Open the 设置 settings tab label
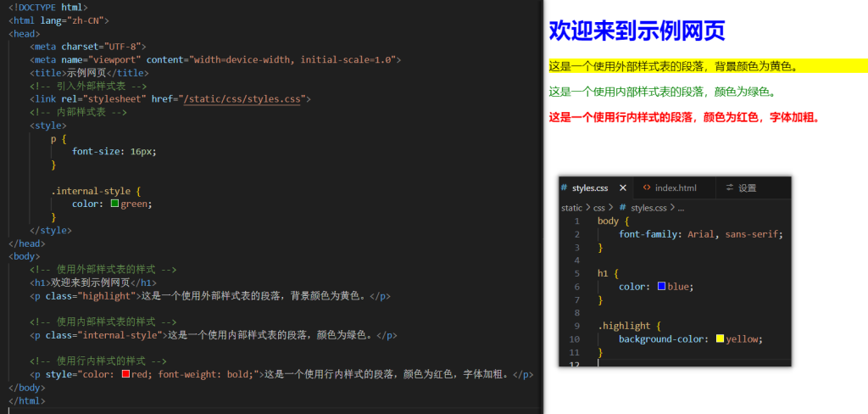 pos(747,187)
